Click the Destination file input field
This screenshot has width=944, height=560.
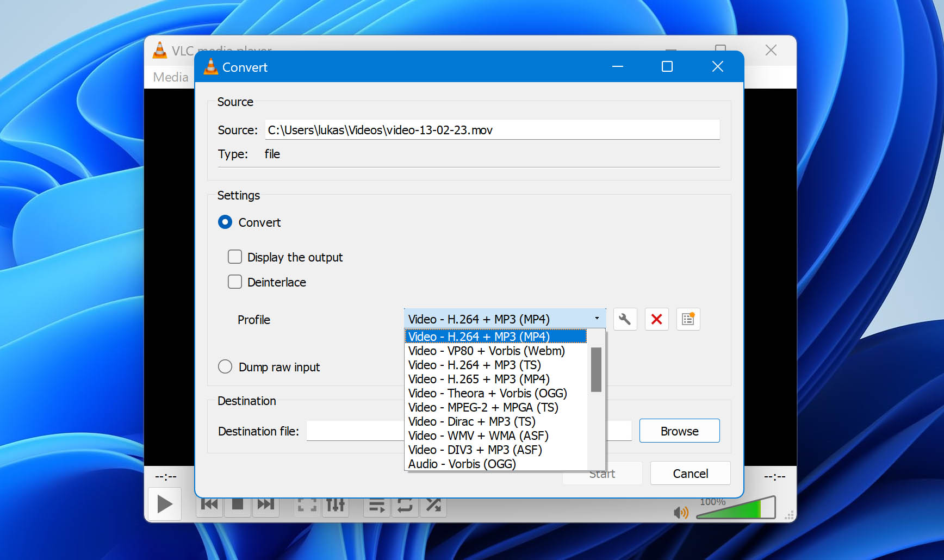pyautogui.click(x=469, y=431)
